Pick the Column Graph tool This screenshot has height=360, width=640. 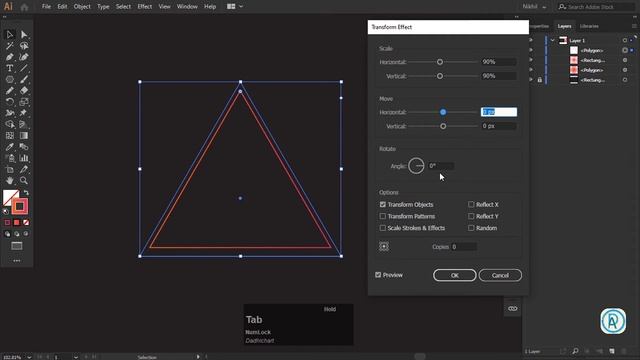(x=24, y=158)
